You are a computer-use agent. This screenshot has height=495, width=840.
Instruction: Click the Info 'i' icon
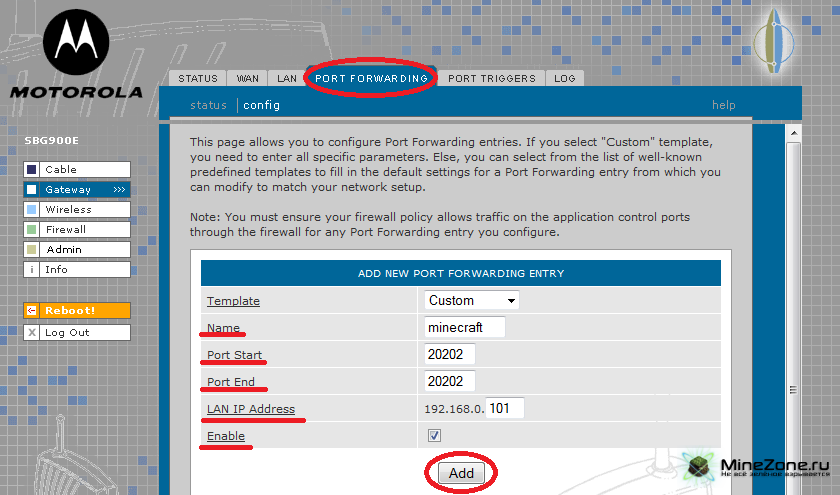[32, 270]
